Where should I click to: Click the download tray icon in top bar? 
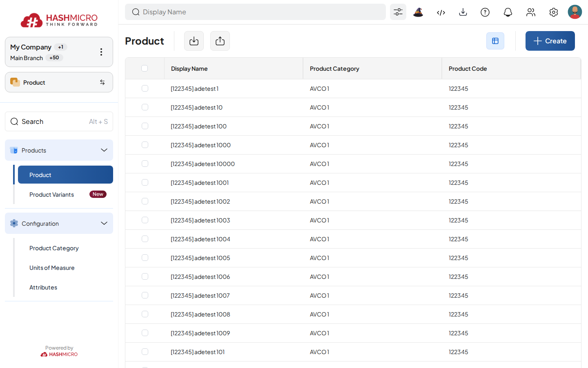[463, 12]
